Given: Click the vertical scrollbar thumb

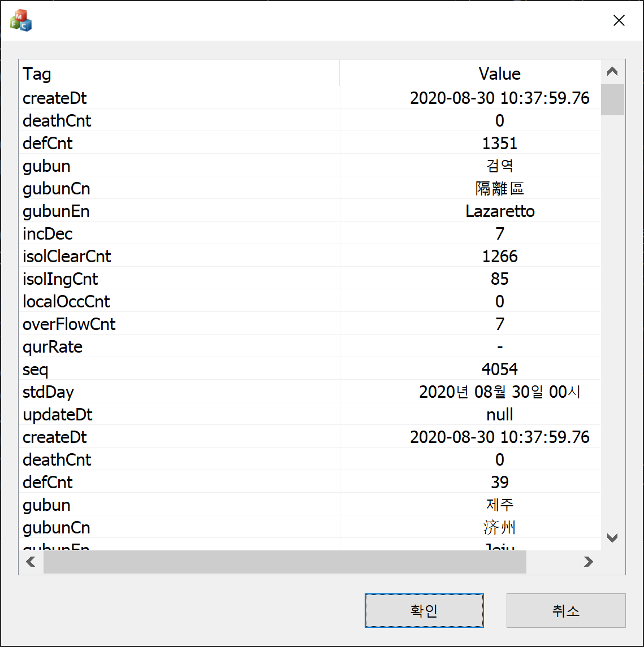Looking at the screenshot, I should [612, 99].
